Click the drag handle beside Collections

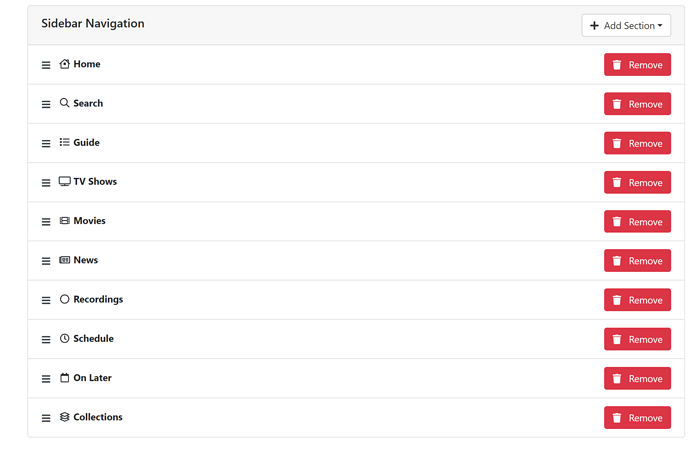point(46,418)
